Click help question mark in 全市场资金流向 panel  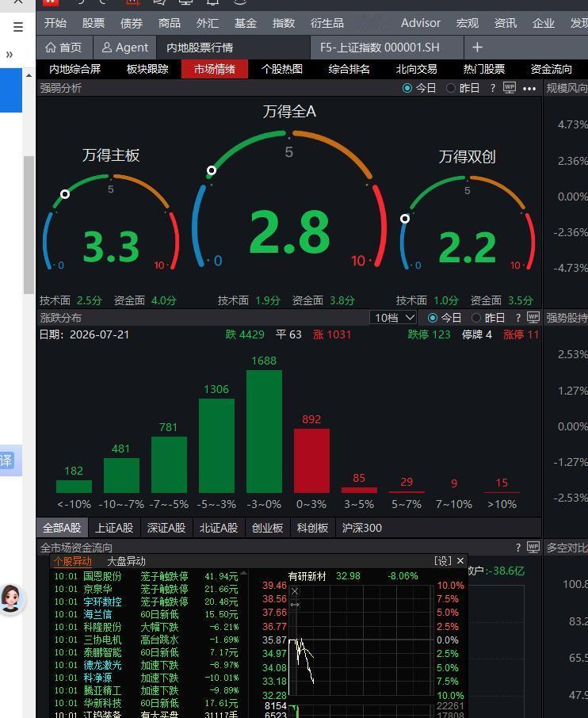coord(518,547)
